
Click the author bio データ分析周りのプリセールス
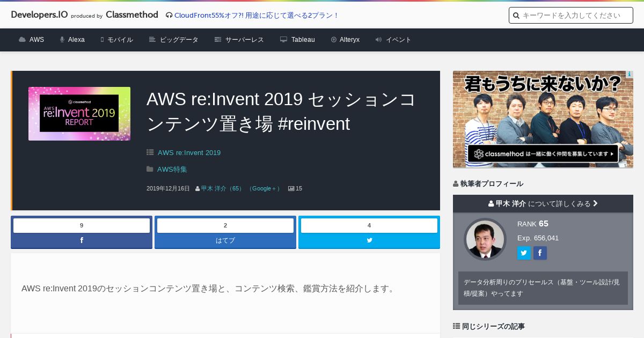[x=543, y=288]
